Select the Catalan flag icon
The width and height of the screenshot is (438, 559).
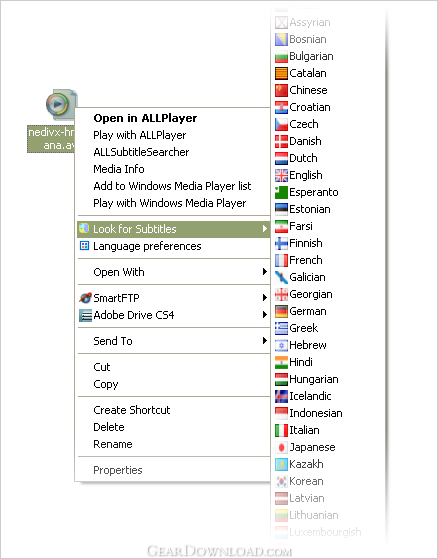[x=281, y=73]
